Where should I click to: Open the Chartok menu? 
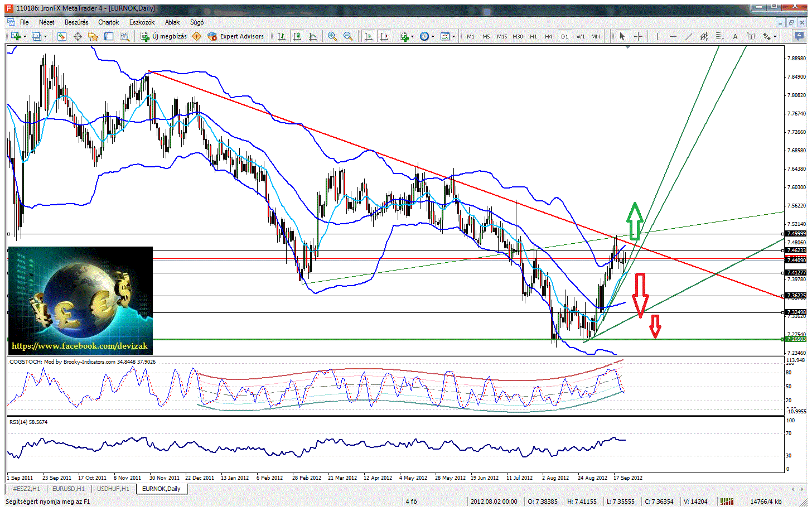[x=108, y=22]
